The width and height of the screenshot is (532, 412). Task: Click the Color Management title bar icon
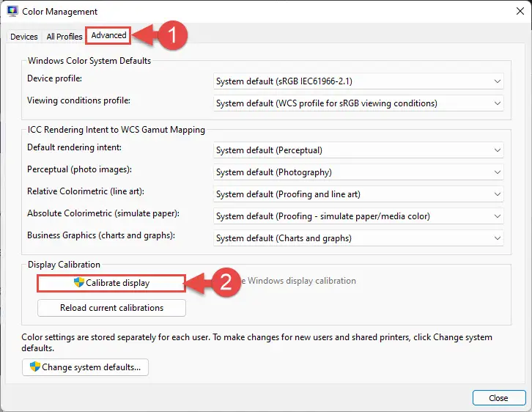point(12,11)
